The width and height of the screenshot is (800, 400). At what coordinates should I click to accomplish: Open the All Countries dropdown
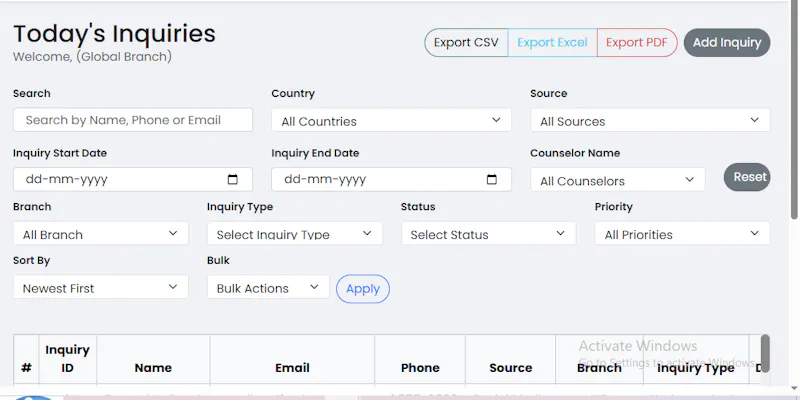click(x=391, y=120)
